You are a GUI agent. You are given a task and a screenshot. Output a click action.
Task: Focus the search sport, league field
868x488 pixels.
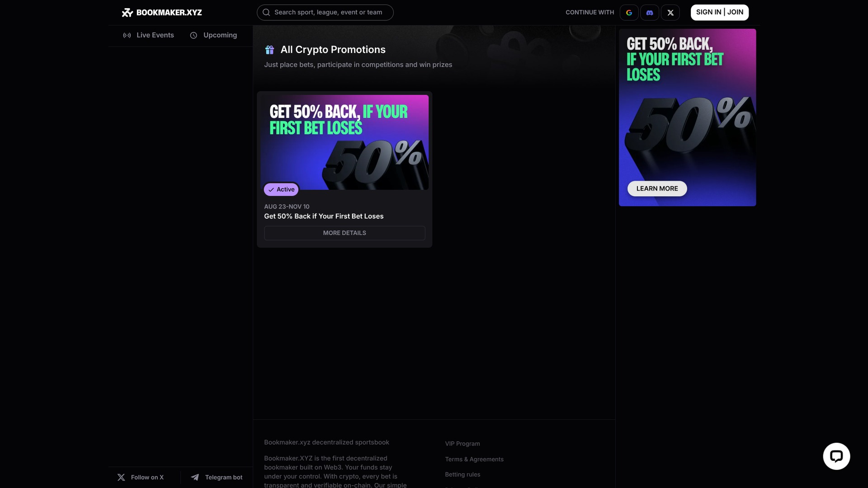coord(325,13)
